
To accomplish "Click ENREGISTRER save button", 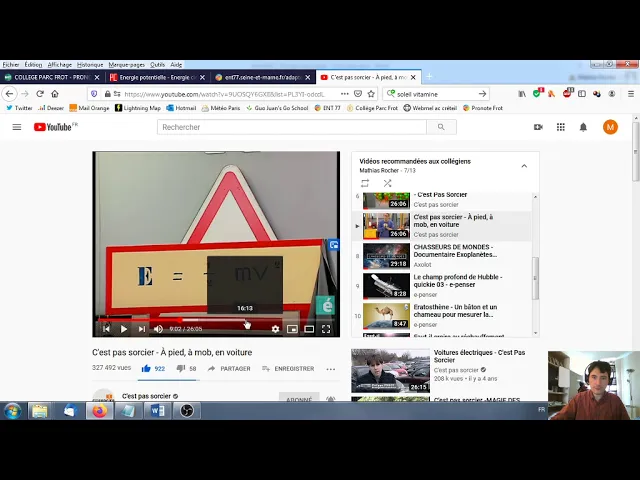I will [288, 369].
